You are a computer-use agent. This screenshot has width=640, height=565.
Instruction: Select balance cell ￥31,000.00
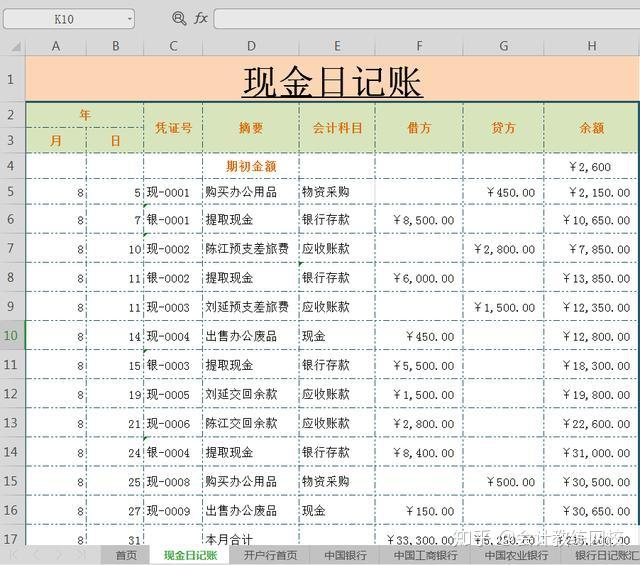click(591, 452)
